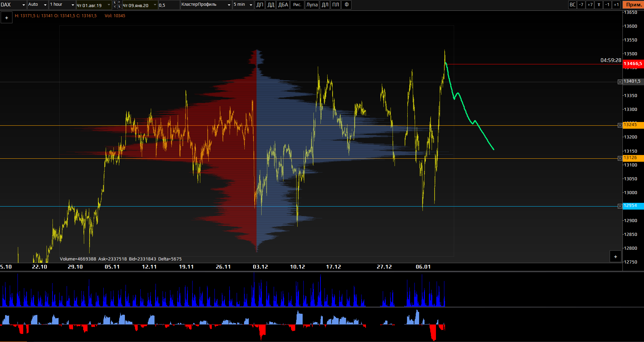Change the 1 hour timeframe dropdown

point(62,5)
